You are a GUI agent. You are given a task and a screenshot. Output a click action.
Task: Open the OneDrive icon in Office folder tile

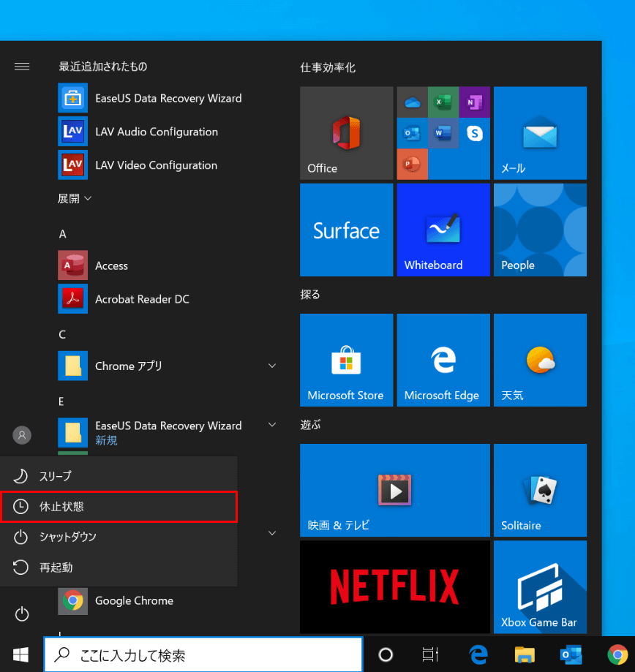tap(413, 102)
